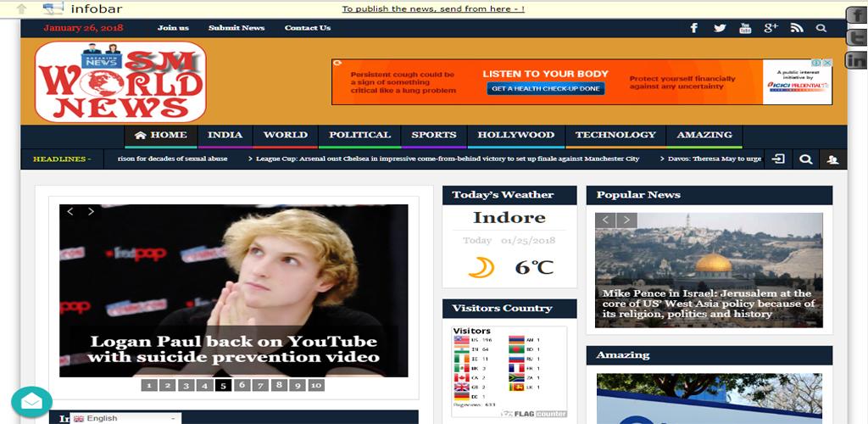
Task: Click the top bar search magnifier icon
Action: tap(821, 28)
